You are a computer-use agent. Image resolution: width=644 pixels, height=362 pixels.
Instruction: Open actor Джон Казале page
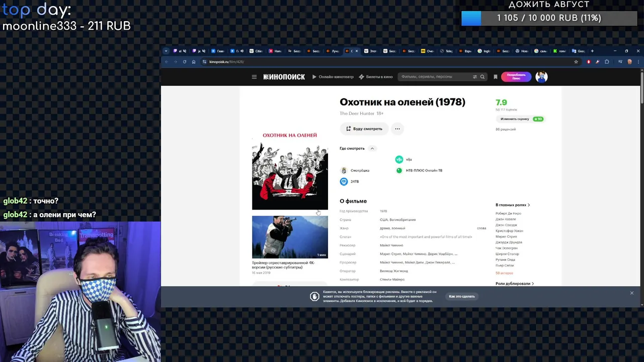point(506,219)
